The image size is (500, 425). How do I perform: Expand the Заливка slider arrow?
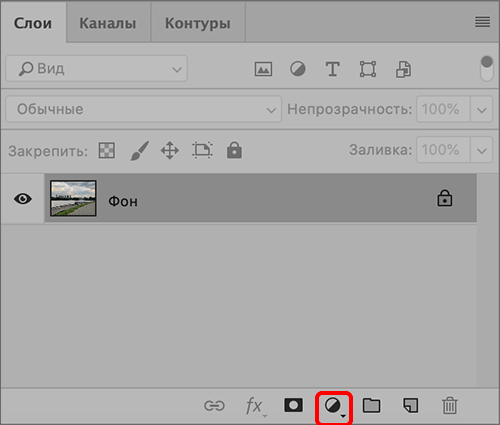coord(481,150)
